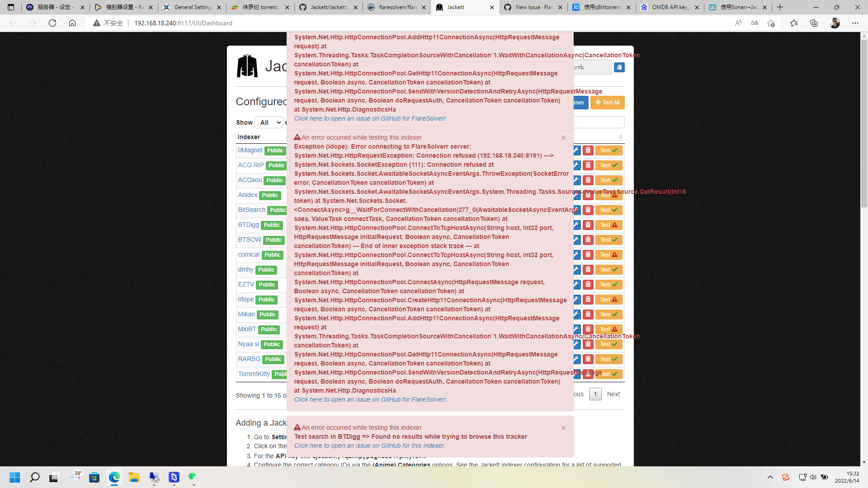This screenshot has width=868, height=488.
Task: Click the blue search icon beside the search box
Action: point(619,67)
